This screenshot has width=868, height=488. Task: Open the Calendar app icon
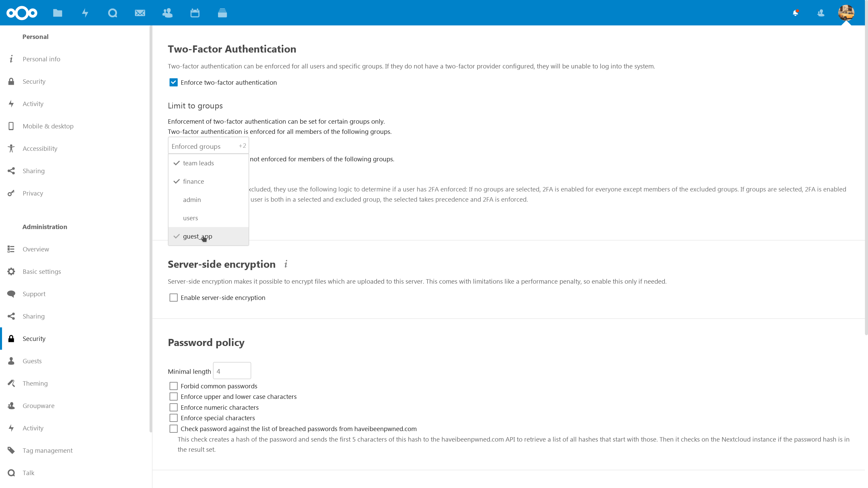click(x=195, y=13)
